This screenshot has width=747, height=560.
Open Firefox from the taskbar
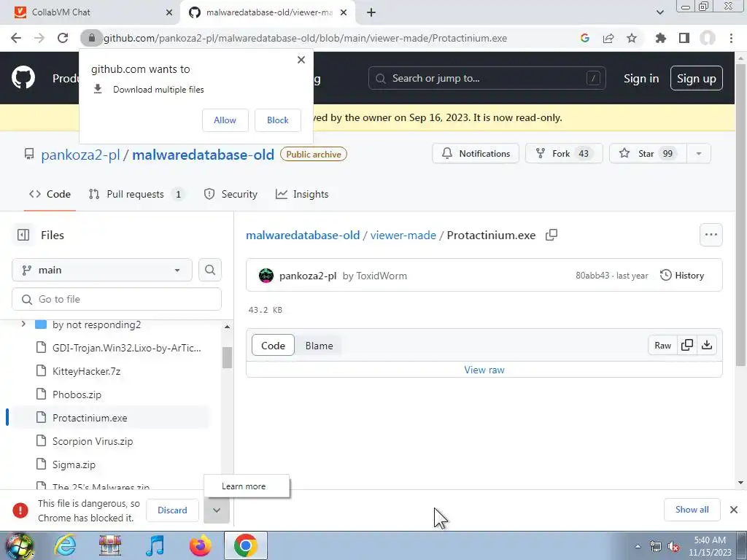click(201, 545)
